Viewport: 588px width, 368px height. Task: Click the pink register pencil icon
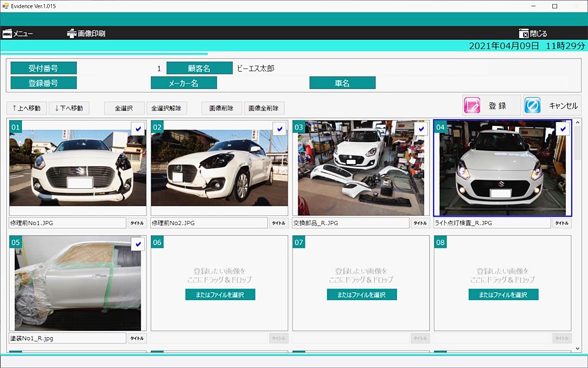tap(472, 106)
